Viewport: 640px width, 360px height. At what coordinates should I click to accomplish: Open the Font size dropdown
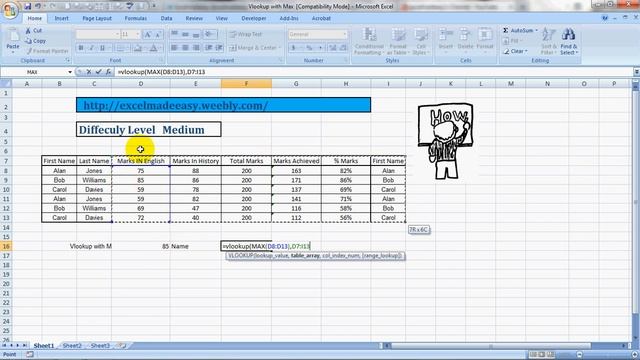(x=138, y=35)
